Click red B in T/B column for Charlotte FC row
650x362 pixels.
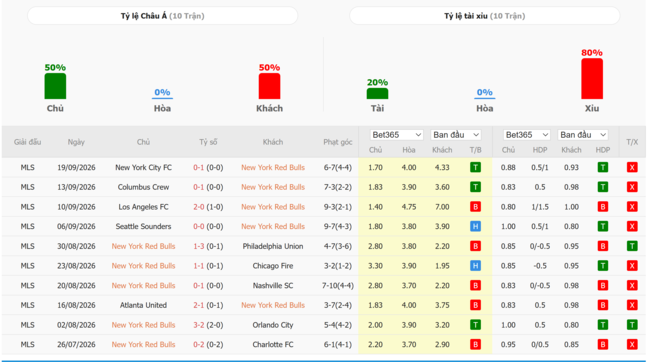coord(475,345)
